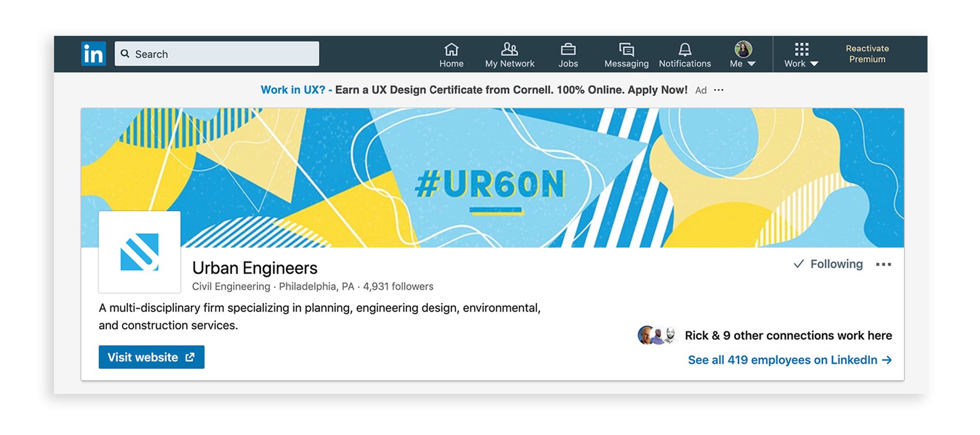Viewport: 980px width, 435px height.
Task: Toggle the Following button
Action: pyautogui.click(x=828, y=264)
